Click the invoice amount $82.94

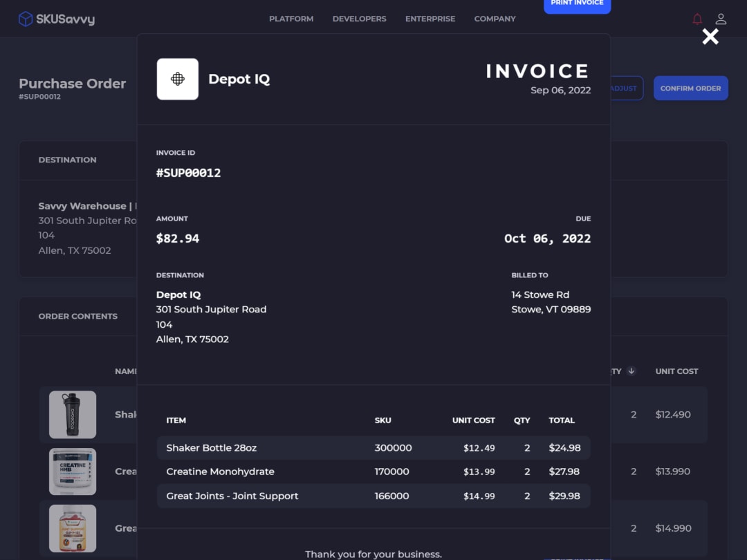coord(178,239)
